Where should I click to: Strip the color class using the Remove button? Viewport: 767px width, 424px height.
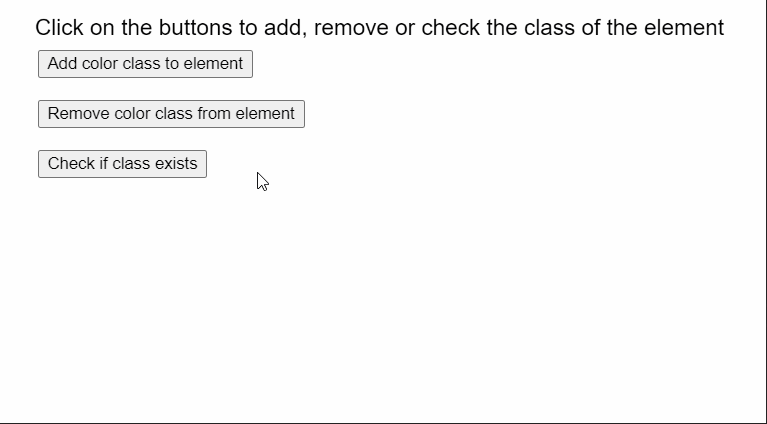171,114
